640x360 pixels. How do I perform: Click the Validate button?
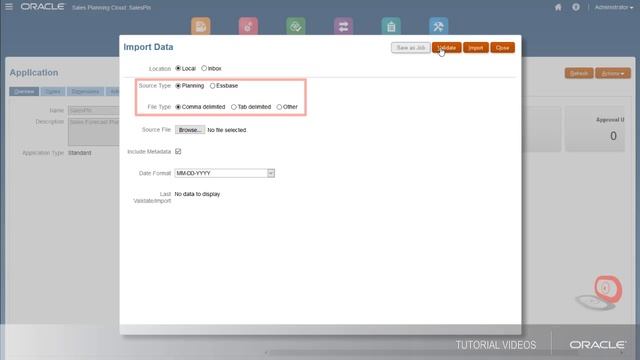447,48
